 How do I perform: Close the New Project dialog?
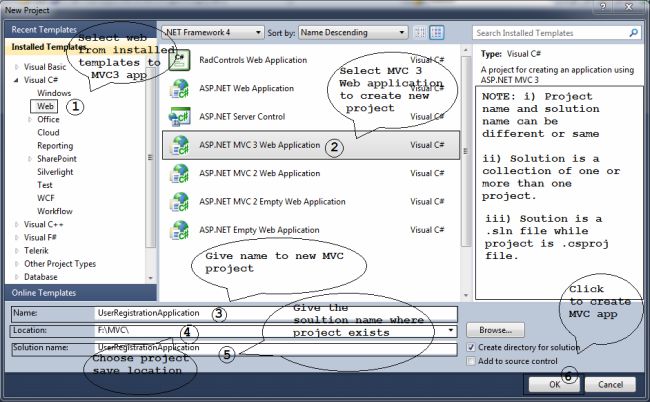pyautogui.click(x=629, y=7)
